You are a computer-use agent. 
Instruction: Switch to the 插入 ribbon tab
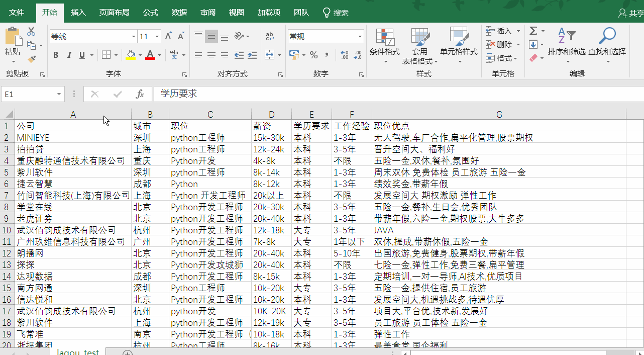click(x=78, y=12)
